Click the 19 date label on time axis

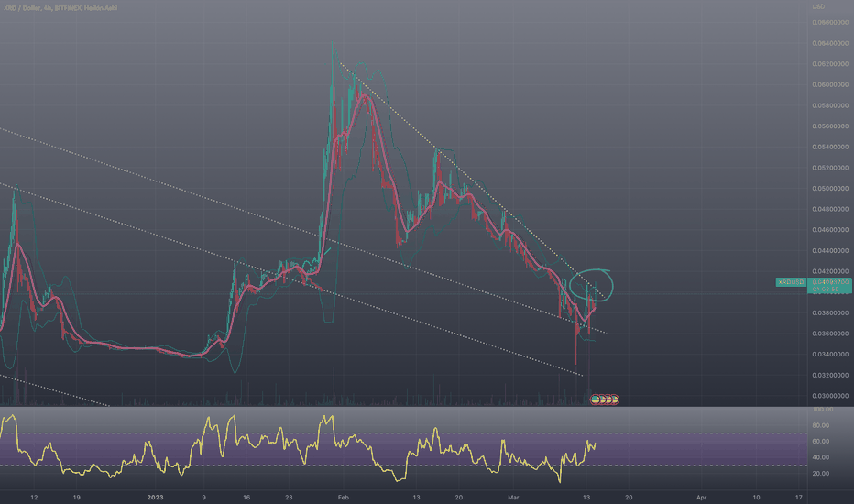pyautogui.click(x=77, y=497)
